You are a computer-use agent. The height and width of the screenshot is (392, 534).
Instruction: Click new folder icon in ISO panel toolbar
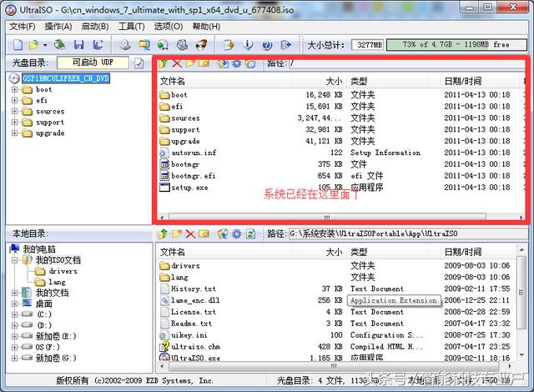click(x=190, y=63)
